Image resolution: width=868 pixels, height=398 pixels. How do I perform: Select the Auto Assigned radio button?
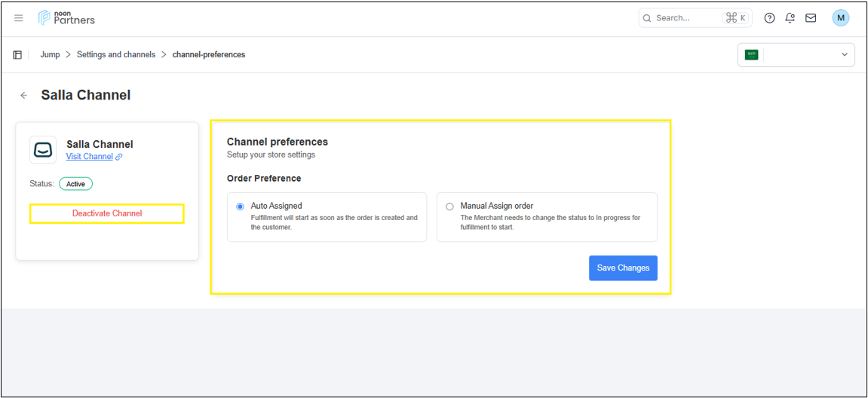[x=240, y=207]
